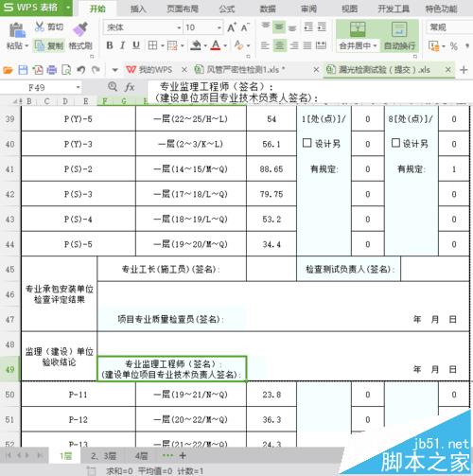Viewport: 473px width, 476px height.
Task: Click the more sheets ellipsis button
Action: coord(167,455)
